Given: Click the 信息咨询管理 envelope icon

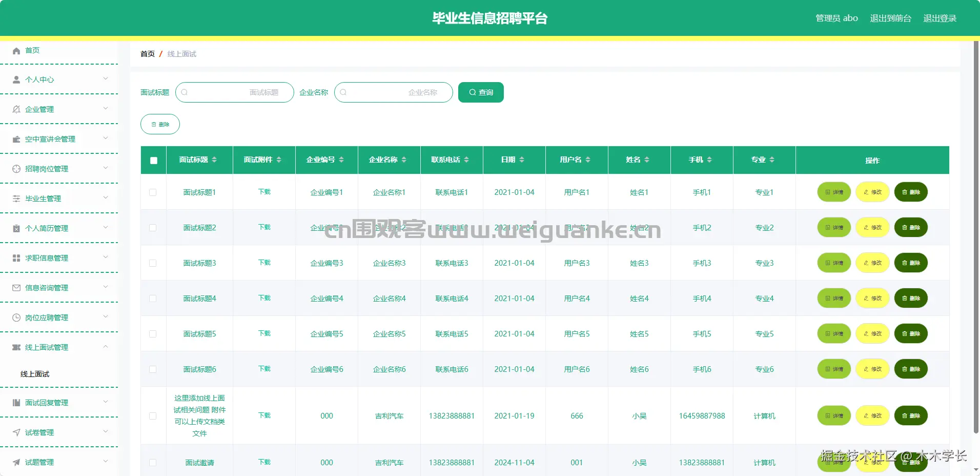Looking at the screenshot, I should 16,288.
